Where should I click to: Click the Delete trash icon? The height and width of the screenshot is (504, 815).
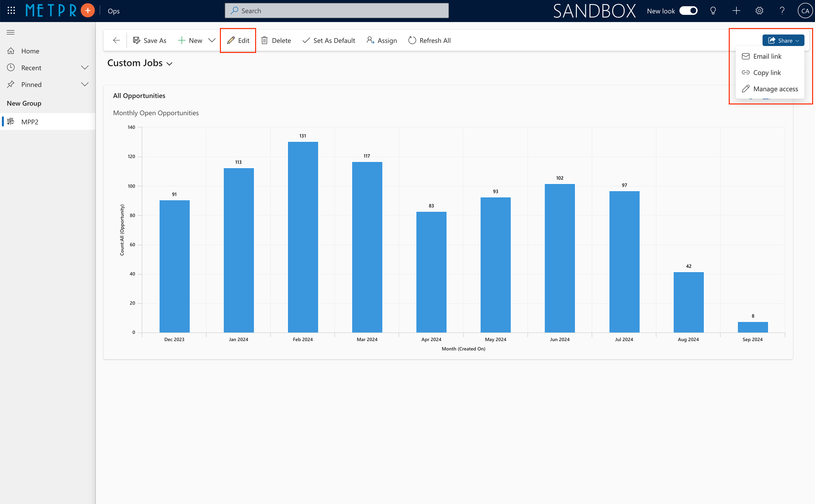(x=265, y=40)
